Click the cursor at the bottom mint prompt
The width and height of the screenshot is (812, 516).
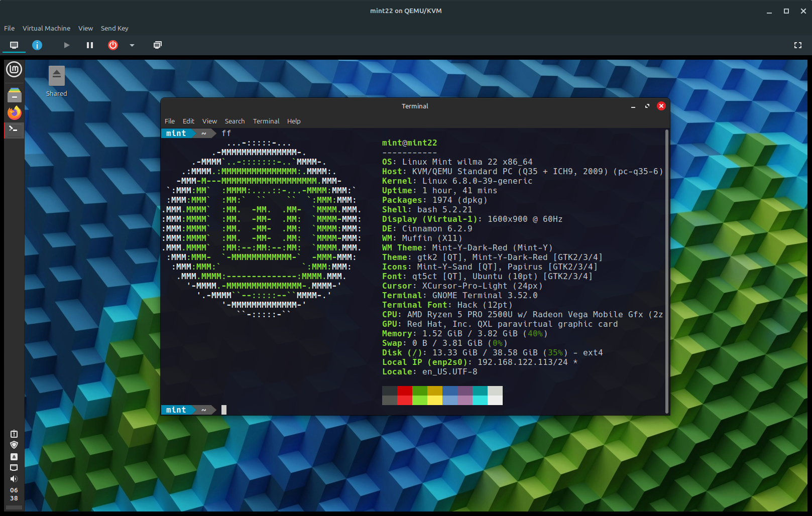pos(224,410)
